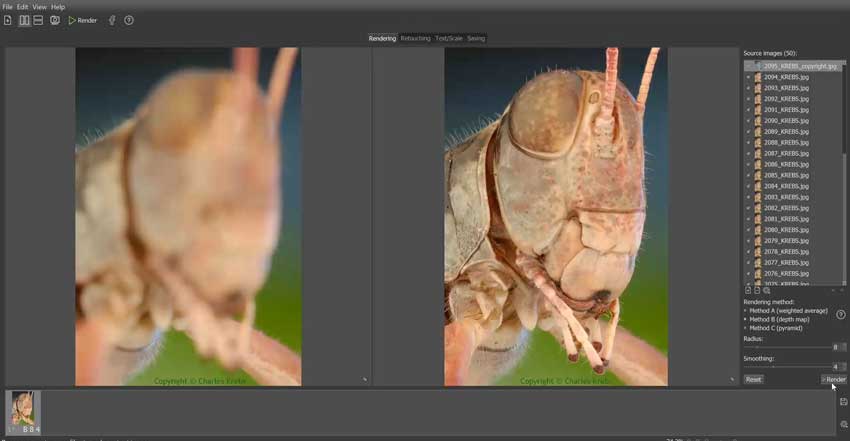This screenshot has height=441, width=850.
Task: Select Method C (pyramid)
Action: pyautogui.click(x=773, y=328)
